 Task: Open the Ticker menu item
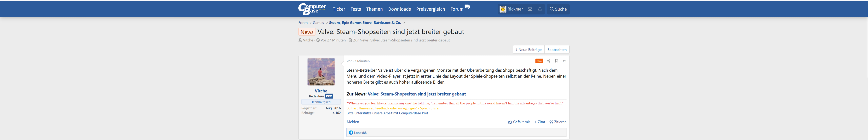(339, 9)
